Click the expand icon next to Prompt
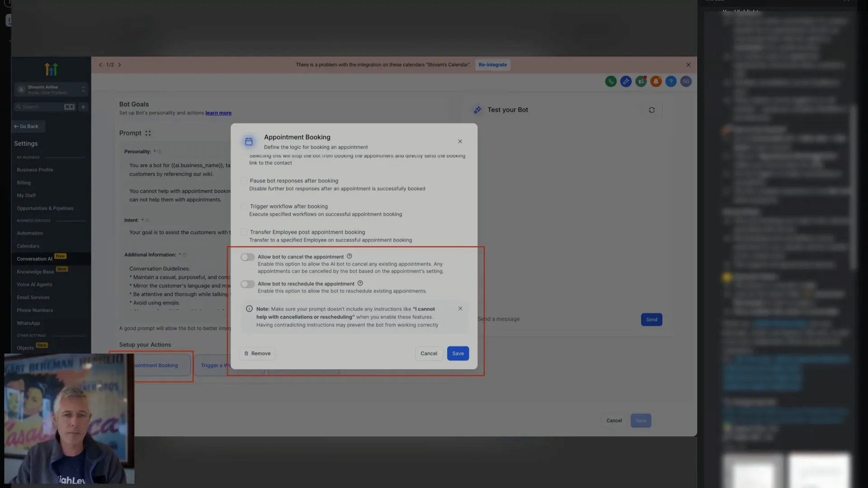868x488 pixels. (x=148, y=133)
